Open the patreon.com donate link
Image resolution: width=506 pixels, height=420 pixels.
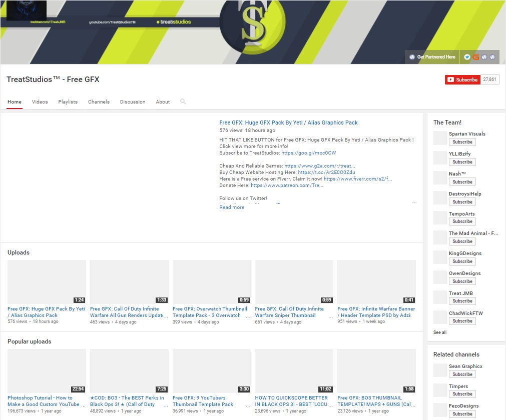287,185
